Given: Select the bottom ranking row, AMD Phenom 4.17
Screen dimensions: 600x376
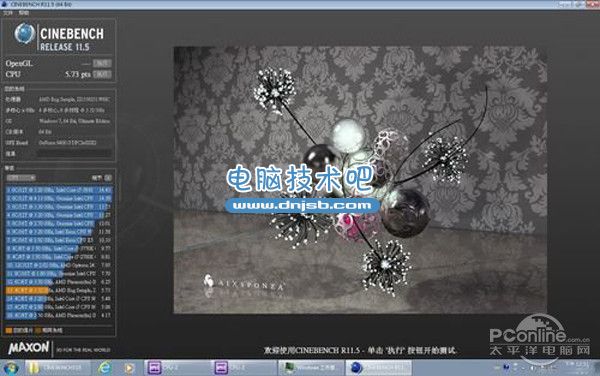Looking at the screenshot, I should pyautogui.click(x=59, y=315).
